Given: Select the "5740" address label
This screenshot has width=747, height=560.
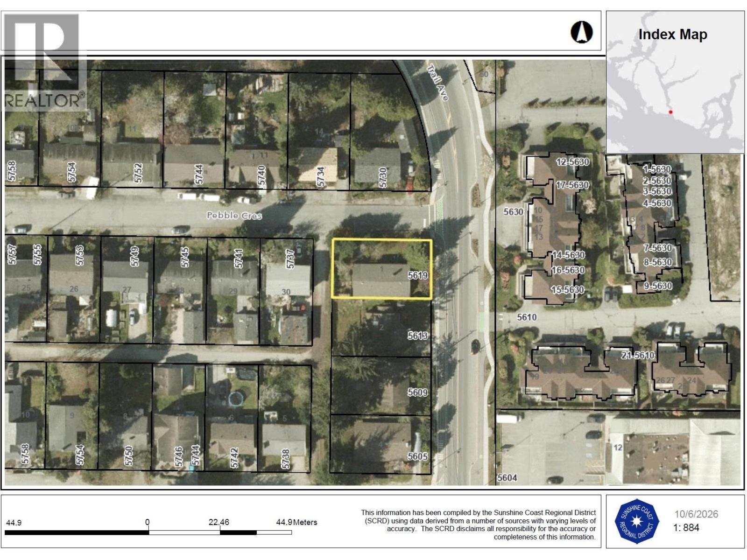Looking at the screenshot, I should 261,175.
